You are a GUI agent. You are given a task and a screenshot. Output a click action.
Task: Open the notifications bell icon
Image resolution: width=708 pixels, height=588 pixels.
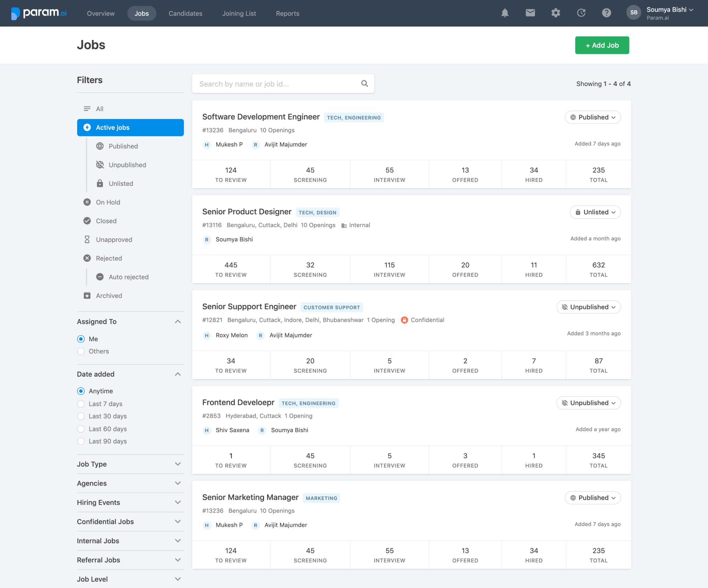[x=505, y=13]
